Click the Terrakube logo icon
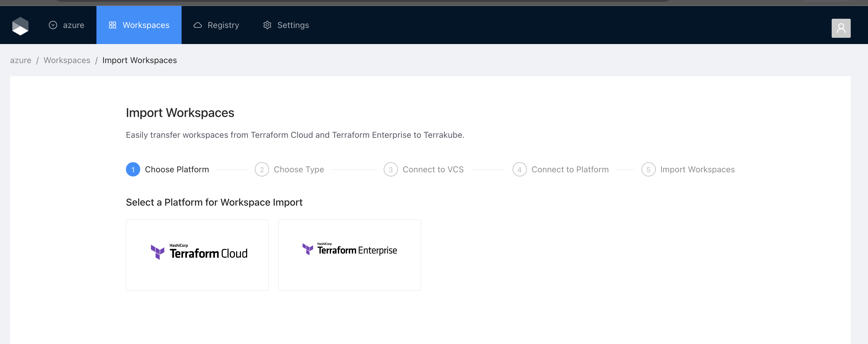 click(20, 26)
